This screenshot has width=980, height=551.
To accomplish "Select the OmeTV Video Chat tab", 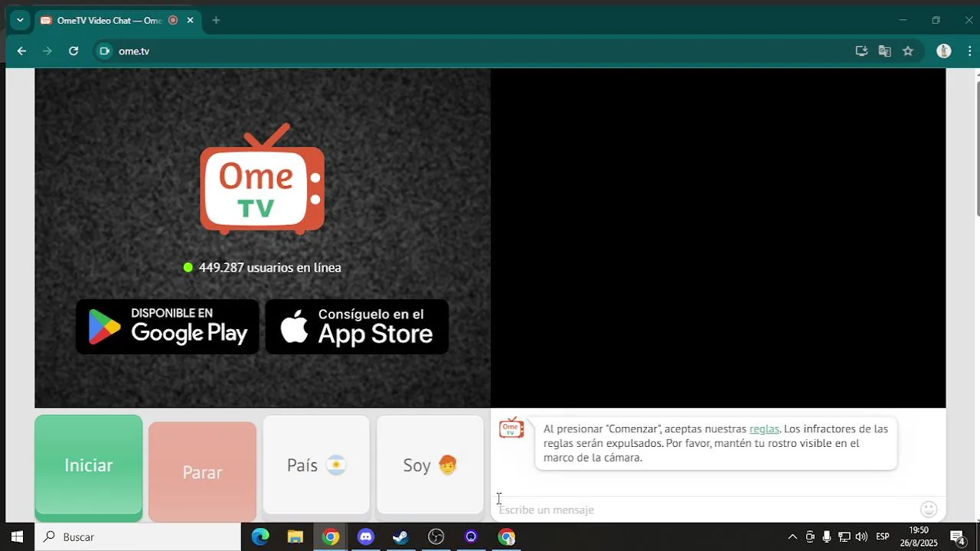I will tap(109, 21).
